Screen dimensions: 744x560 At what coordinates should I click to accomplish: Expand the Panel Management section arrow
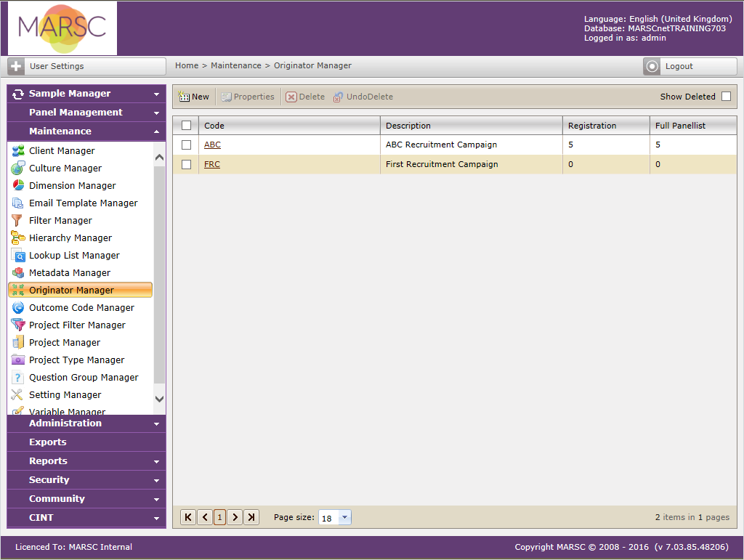pos(157,113)
